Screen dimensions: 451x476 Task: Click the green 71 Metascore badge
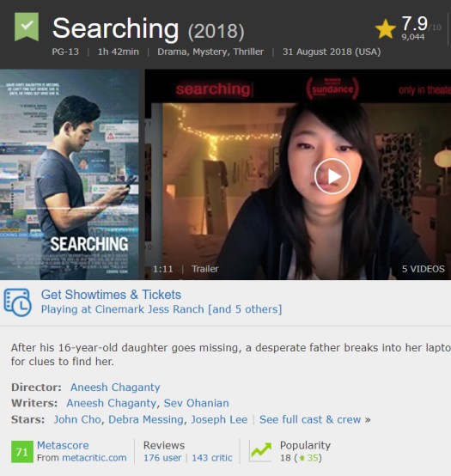coord(22,452)
